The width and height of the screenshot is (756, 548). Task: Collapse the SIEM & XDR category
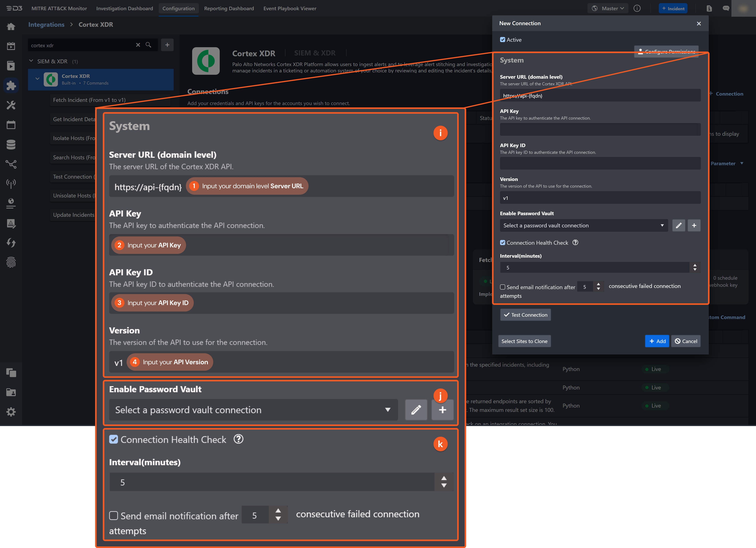point(31,61)
